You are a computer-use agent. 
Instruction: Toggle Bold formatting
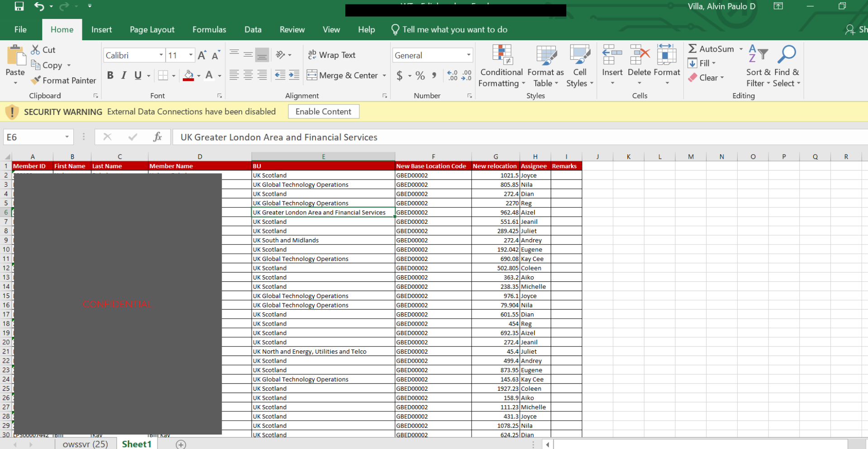110,76
